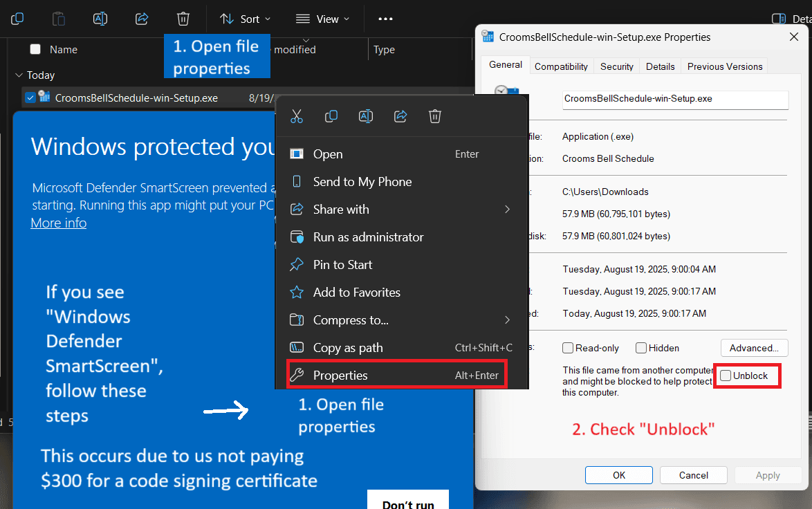Click Share icon in context menu
The image size is (812, 509).
[x=400, y=116]
